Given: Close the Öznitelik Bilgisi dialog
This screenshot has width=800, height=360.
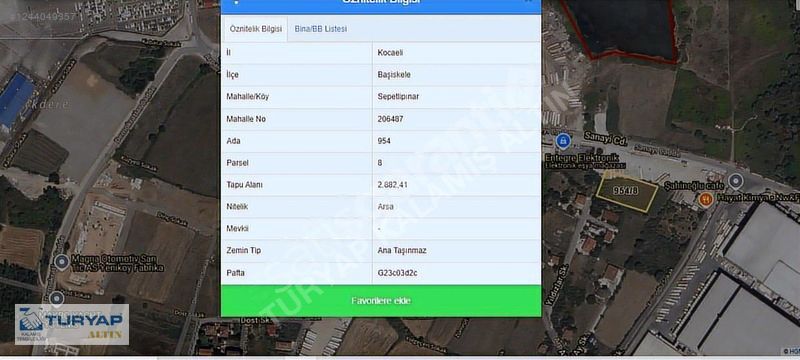Looking at the screenshot, I should pos(529,2).
